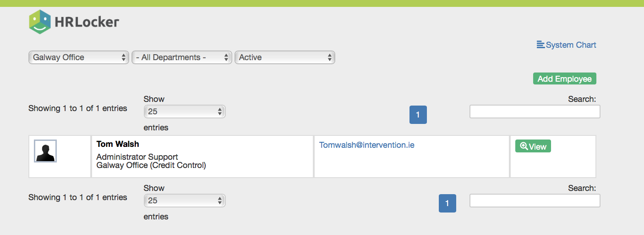Select page 1 in top pagination

click(x=418, y=115)
